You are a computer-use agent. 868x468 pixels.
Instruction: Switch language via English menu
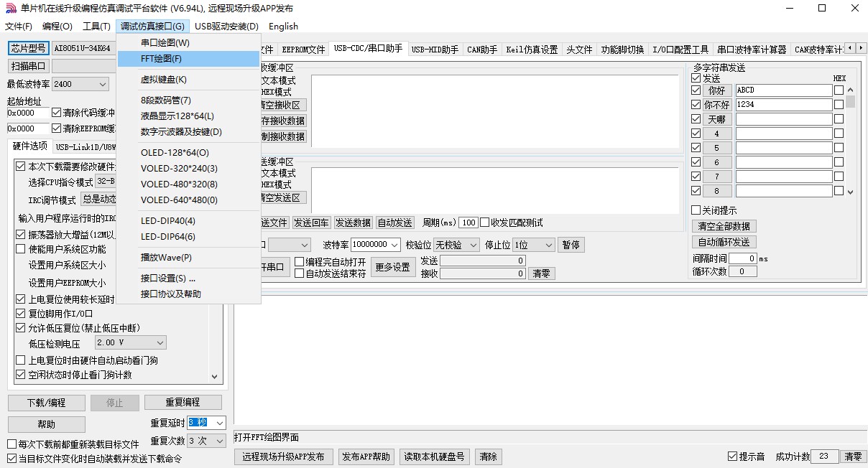(x=283, y=27)
